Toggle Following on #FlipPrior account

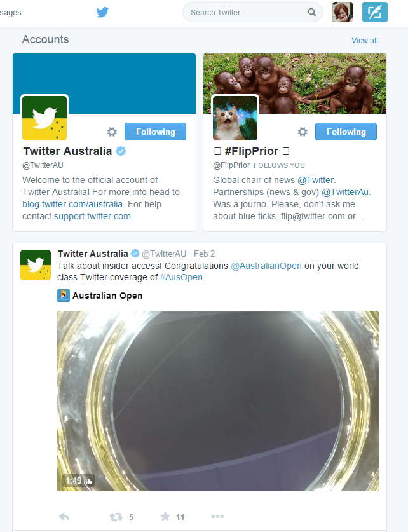346,132
